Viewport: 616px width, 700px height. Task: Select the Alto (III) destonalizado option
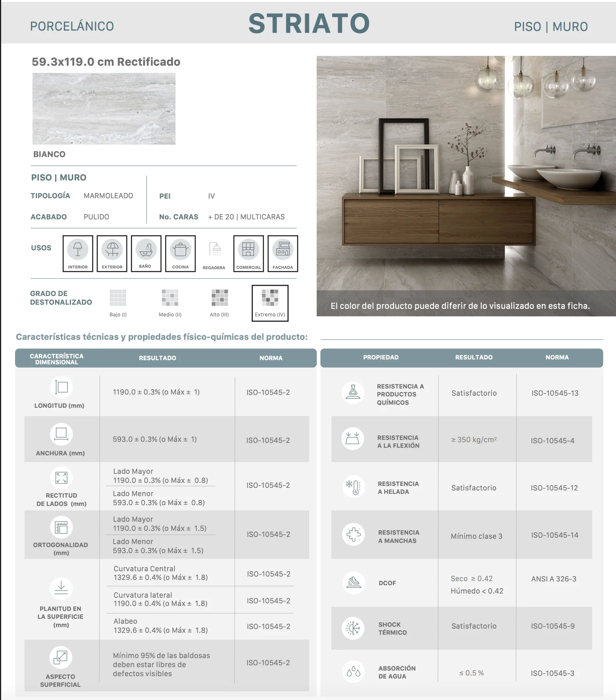pos(219,303)
